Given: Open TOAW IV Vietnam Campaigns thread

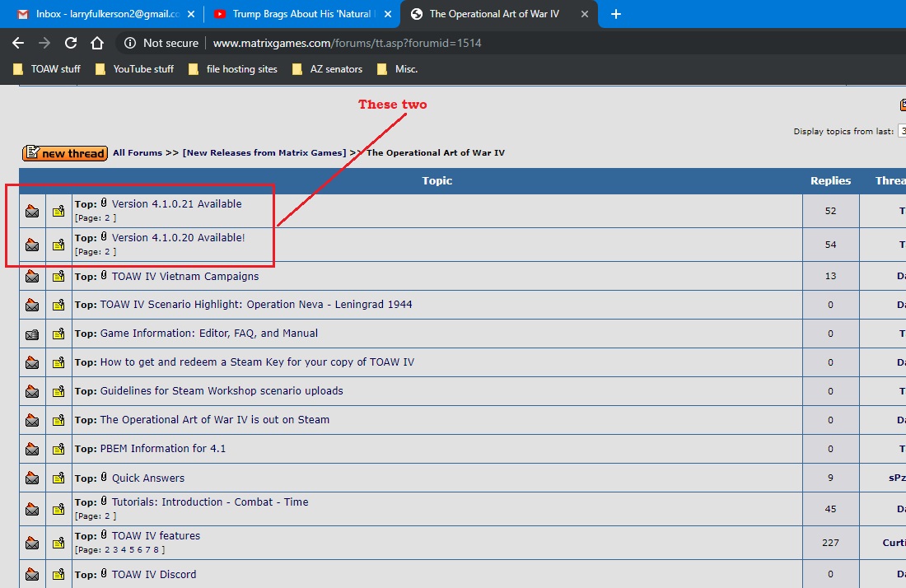Looking at the screenshot, I should click(x=184, y=276).
